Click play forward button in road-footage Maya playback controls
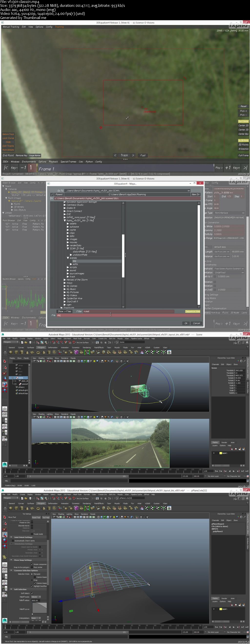 point(234,471)
